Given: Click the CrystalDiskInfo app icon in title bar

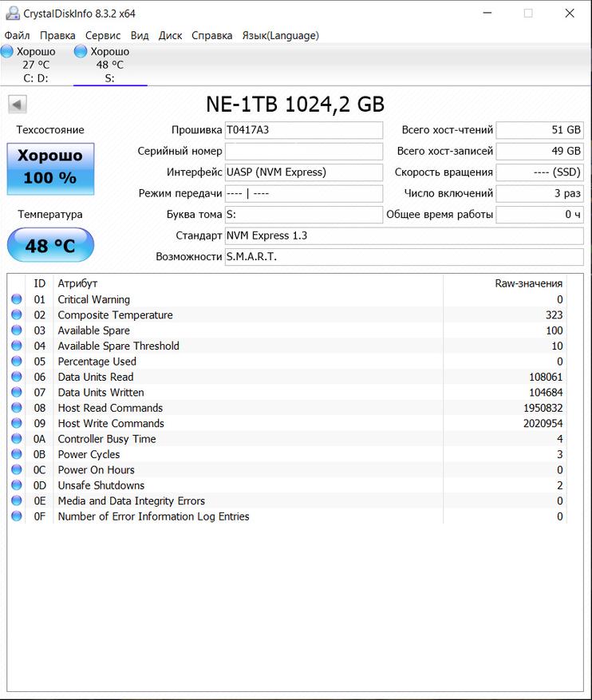Looking at the screenshot, I should [x=13, y=14].
